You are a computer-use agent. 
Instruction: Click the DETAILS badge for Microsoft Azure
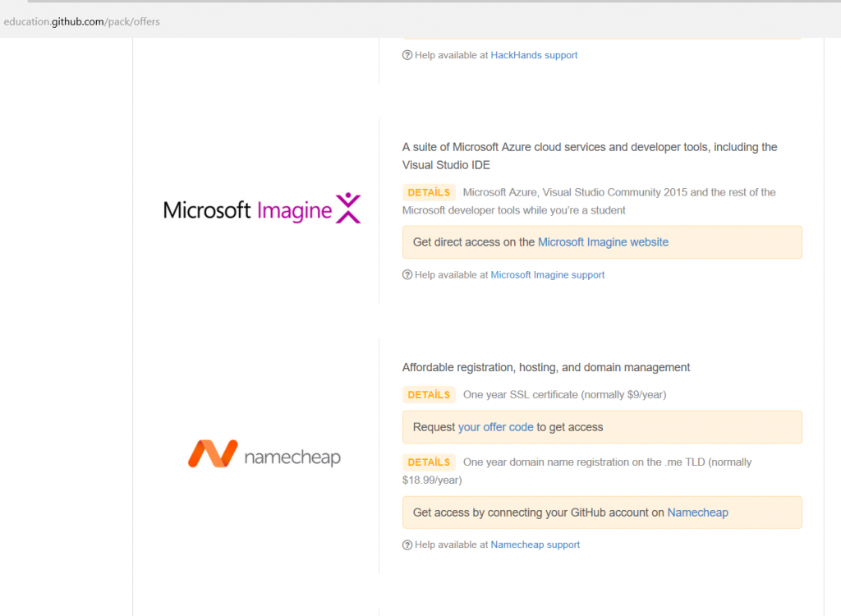pos(429,193)
